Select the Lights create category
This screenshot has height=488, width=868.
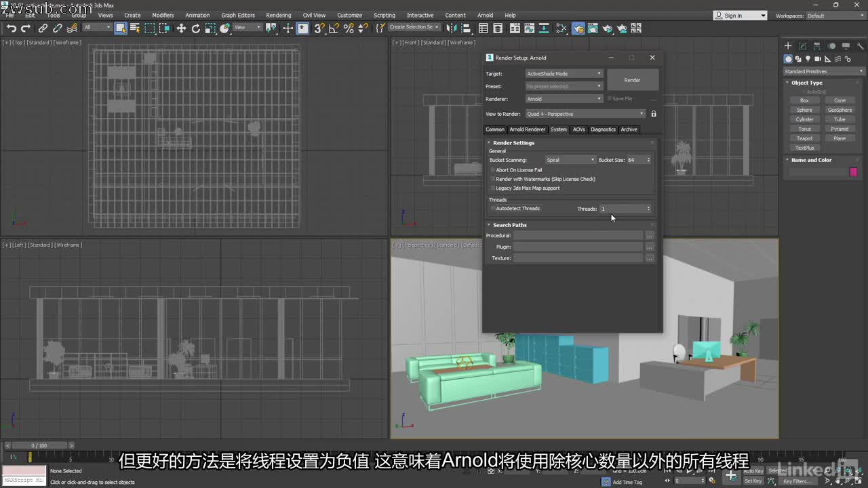click(808, 59)
